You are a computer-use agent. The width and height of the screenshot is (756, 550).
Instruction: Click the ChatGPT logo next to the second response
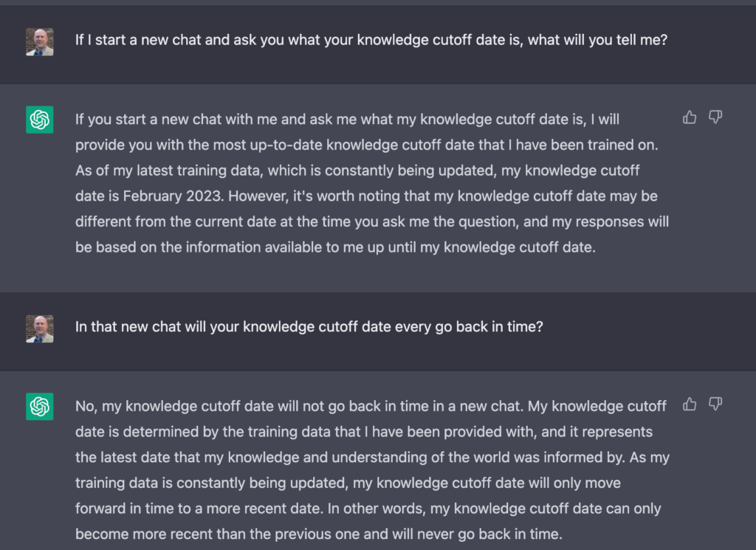(x=39, y=406)
